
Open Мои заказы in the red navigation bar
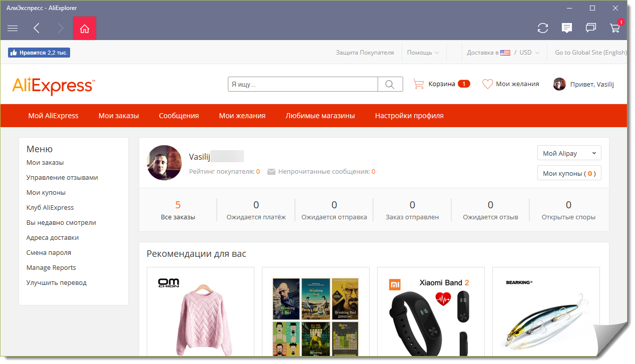click(119, 116)
